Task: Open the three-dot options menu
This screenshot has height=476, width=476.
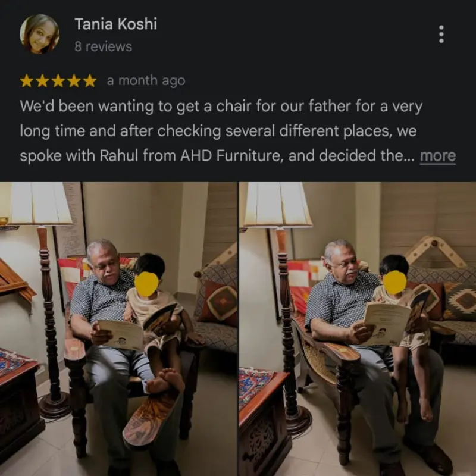Action: click(441, 35)
